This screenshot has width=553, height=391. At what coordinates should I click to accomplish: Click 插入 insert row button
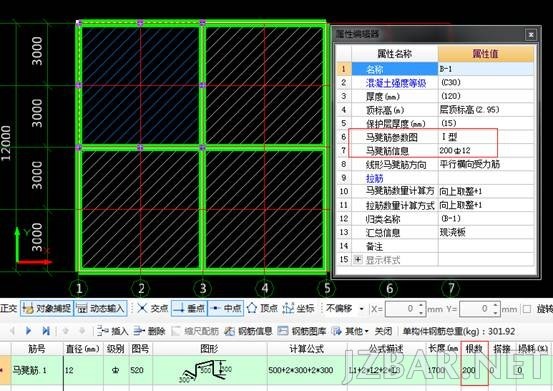(112, 331)
